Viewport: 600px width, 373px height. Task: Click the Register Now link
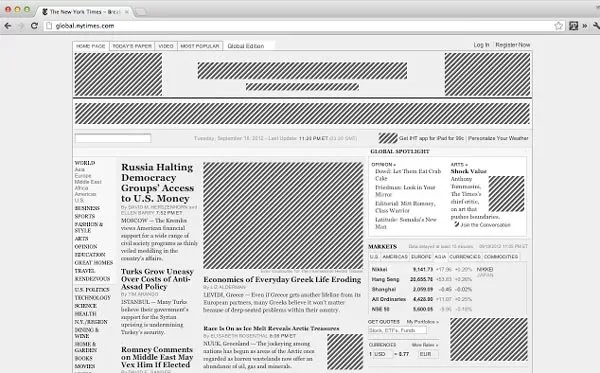513,45
